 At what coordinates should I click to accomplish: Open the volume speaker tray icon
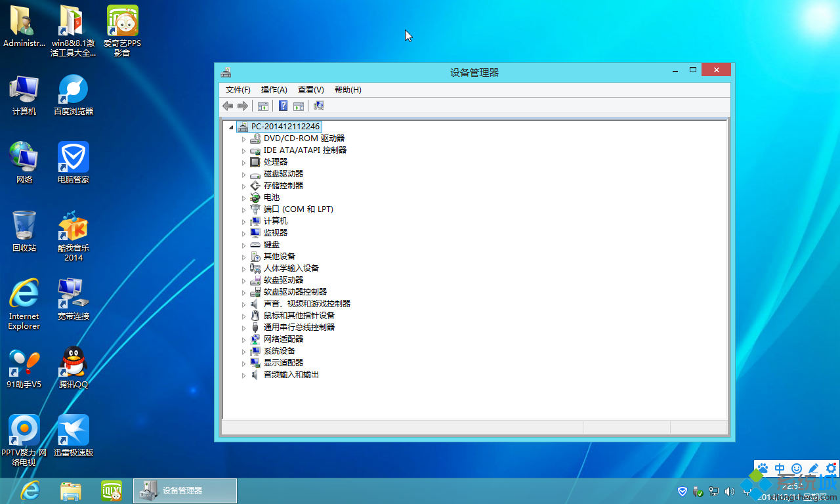(x=730, y=491)
